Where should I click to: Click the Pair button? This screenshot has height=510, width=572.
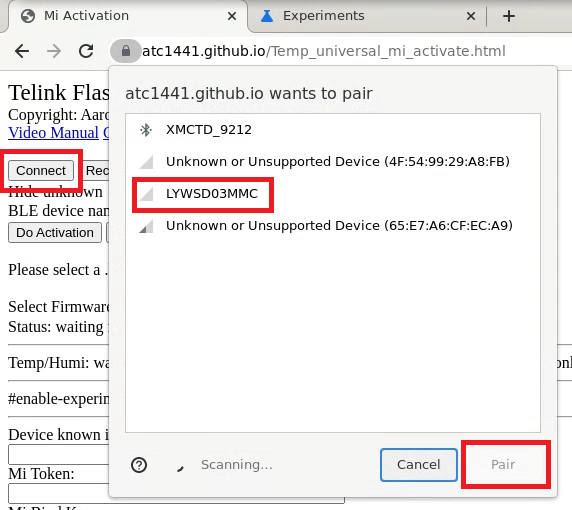click(503, 465)
